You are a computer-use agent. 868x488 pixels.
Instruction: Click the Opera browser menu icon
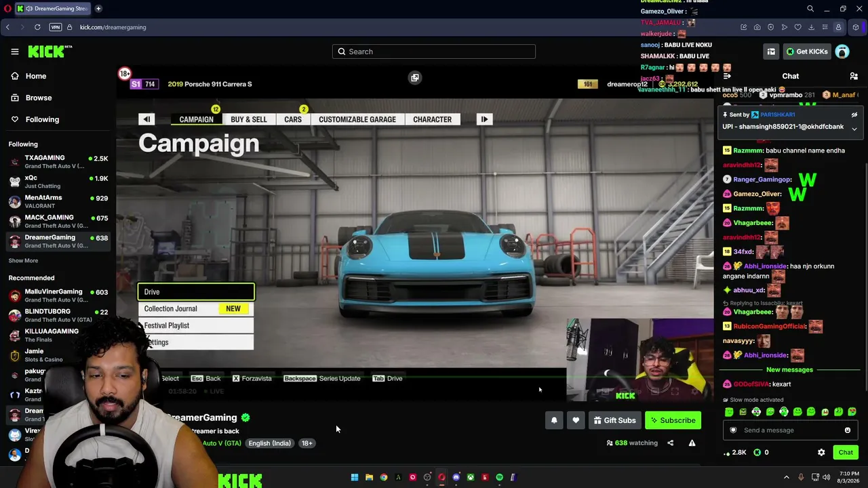7,9
